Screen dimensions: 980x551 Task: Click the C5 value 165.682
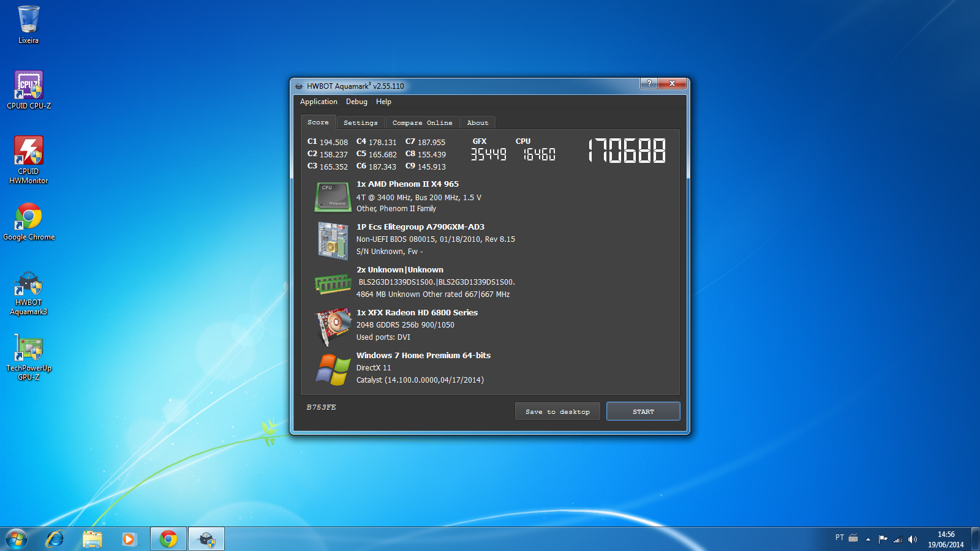click(383, 155)
